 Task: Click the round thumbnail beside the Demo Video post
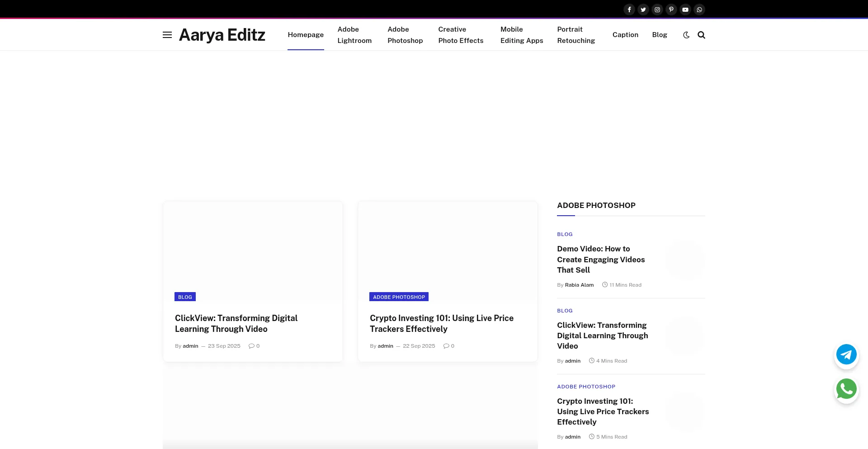(x=685, y=260)
